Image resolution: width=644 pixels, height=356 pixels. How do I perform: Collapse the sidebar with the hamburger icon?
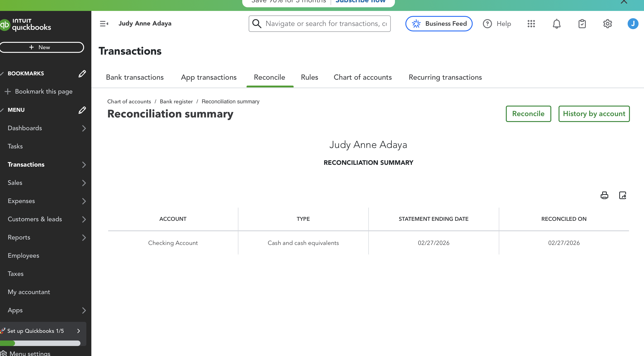pyautogui.click(x=104, y=24)
